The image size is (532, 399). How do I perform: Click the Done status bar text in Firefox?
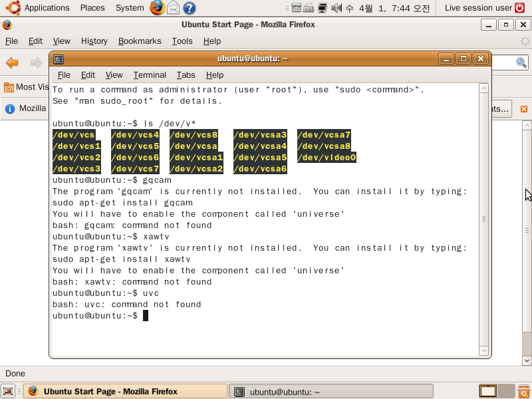[x=15, y=374]
